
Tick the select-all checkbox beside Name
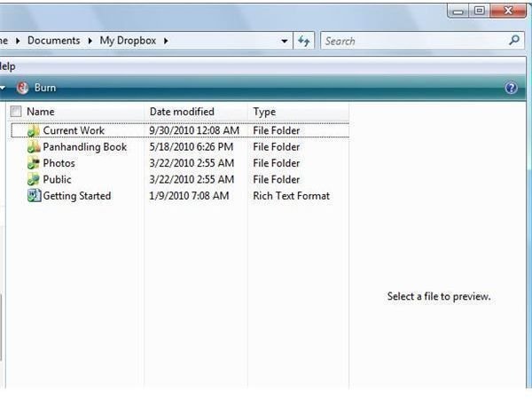point(16,112)
